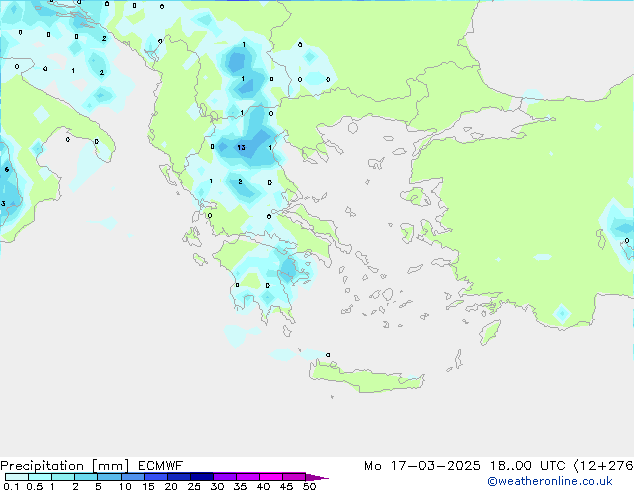The height and width of the screenshot is (490, 634).
Task: Click the 'Precipitation [mm]' title text
Action: [x=65, y=466]
